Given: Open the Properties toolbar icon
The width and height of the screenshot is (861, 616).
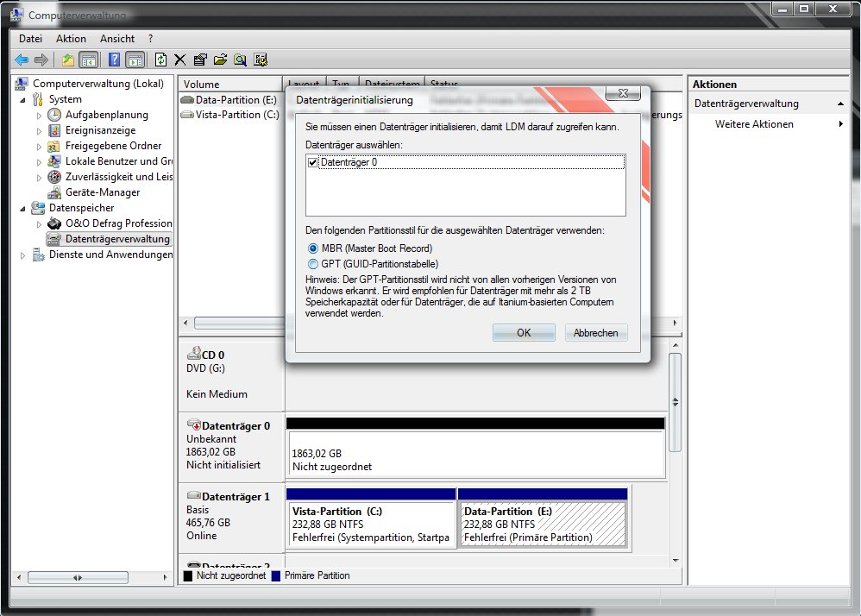Looking at the screenshot, I should 200,60.
